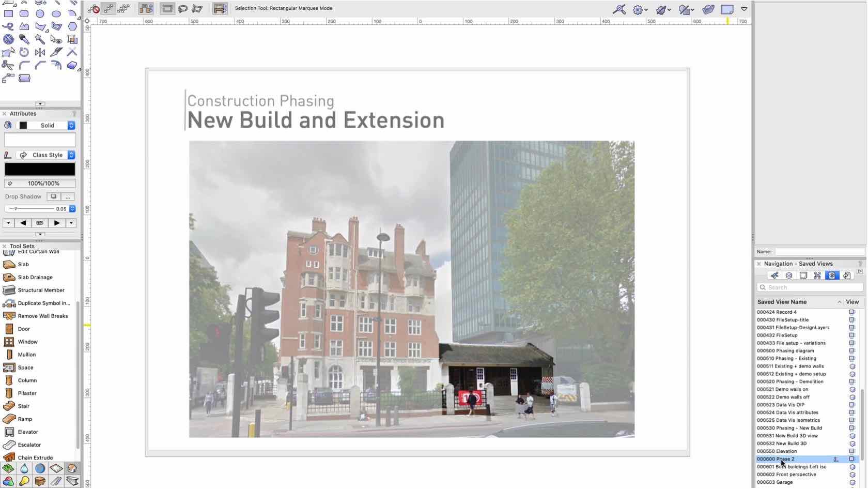Select the Fillet tool
The width and height of the screenshot is (868, 489).
coord(24,65)
